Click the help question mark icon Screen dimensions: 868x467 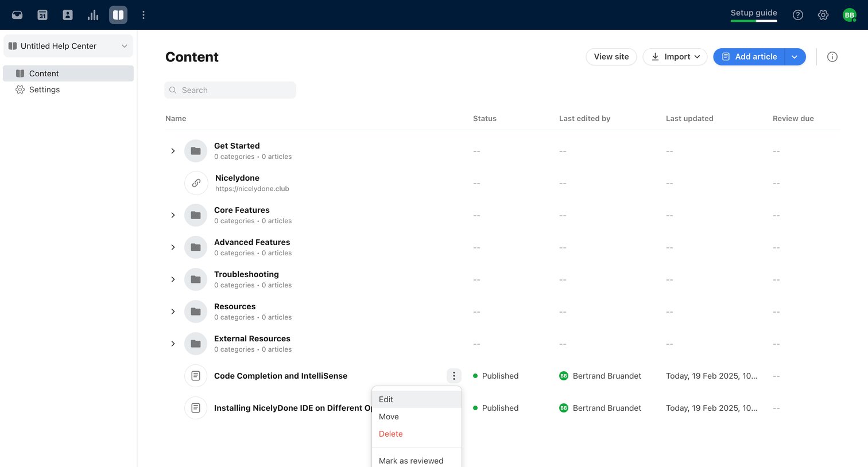pos(798,15)
